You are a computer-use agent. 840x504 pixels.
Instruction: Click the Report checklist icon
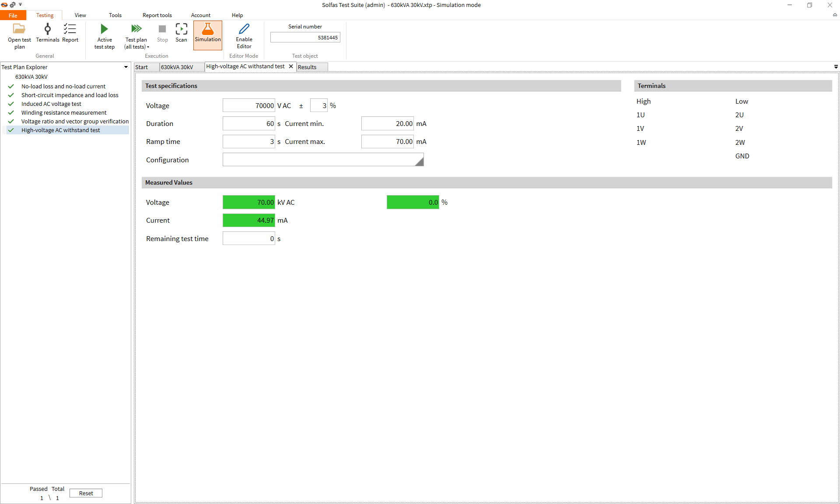(x=70, y=29)
